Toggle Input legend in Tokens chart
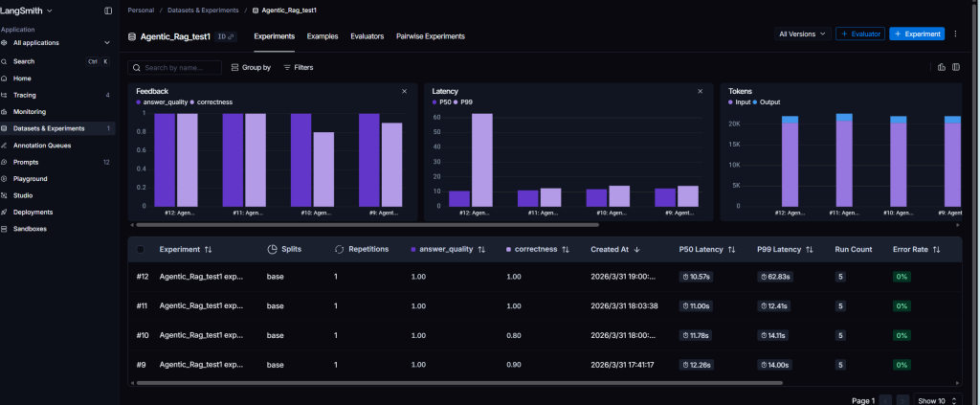 740,101
